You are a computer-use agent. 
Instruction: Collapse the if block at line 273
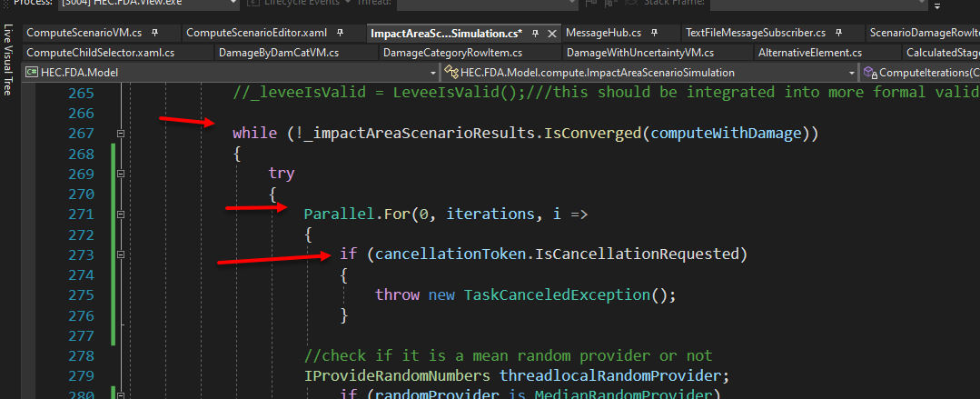click(121, 254)
